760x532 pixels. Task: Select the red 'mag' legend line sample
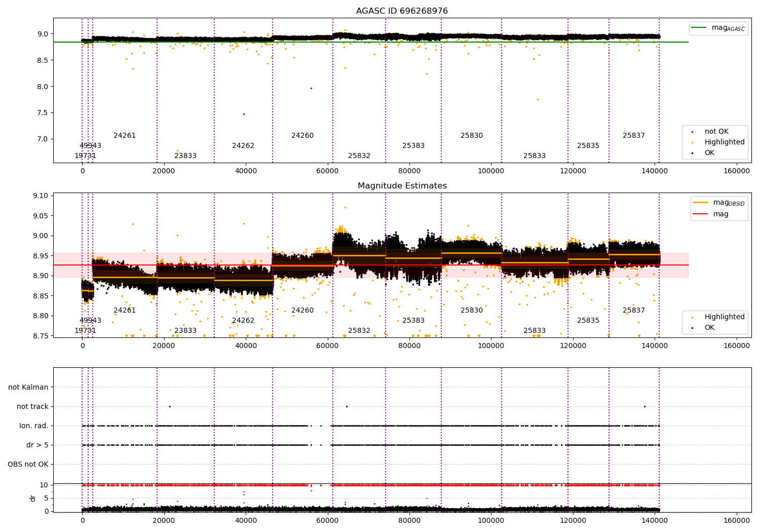coord(701,214)
